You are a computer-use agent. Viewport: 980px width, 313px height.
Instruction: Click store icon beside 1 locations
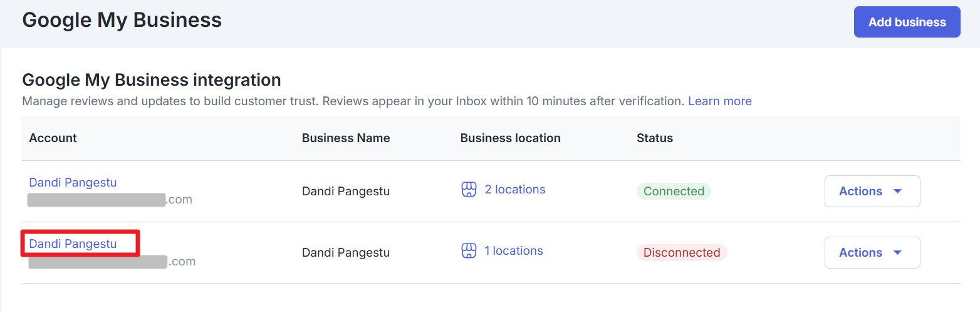click(x=469, y=251)
